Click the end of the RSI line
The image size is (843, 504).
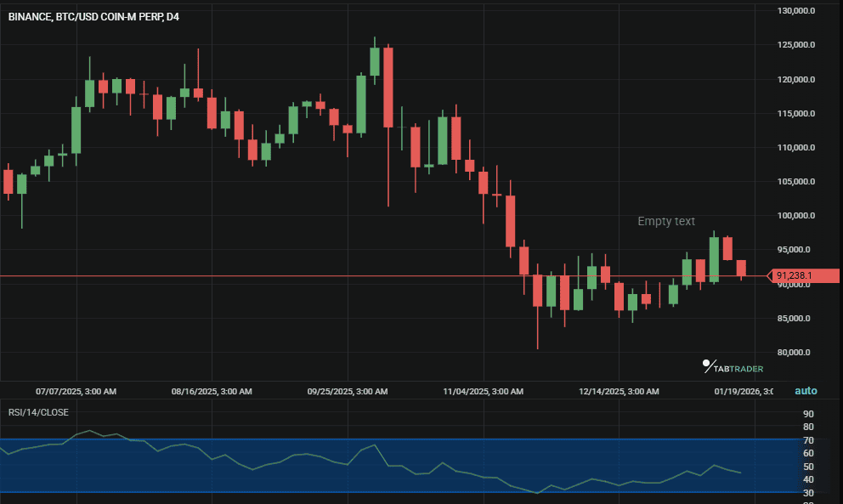(x=740, y=473)
